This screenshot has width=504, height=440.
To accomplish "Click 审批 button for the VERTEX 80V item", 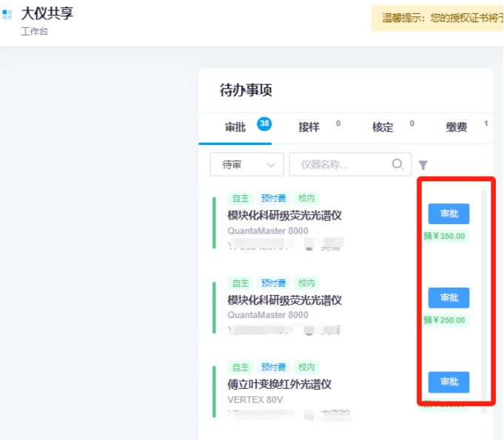I will [448, 382].
